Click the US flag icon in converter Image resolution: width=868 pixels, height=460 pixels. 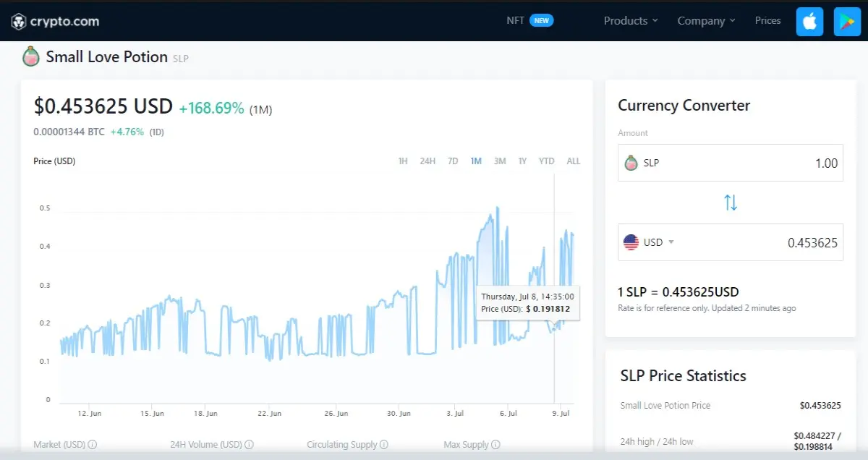click(631, 242)
